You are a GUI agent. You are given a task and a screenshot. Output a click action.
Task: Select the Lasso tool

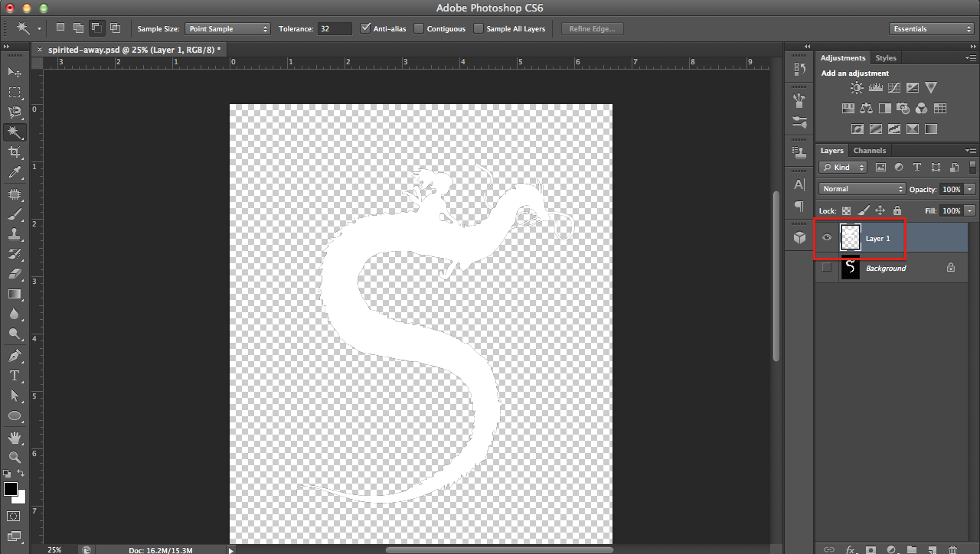(x=15, y=112)
